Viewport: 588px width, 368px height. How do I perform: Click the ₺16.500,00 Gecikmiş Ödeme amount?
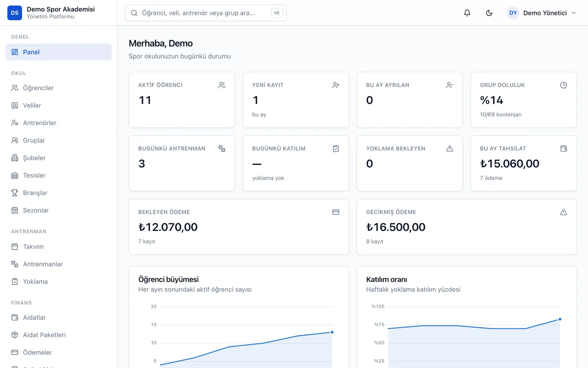click(x=396, y=227)
